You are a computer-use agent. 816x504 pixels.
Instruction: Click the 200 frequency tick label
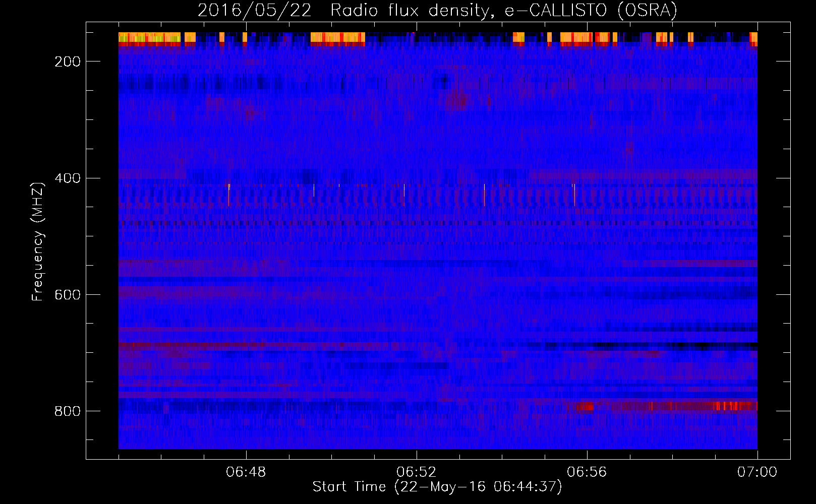tap(68, 61)
